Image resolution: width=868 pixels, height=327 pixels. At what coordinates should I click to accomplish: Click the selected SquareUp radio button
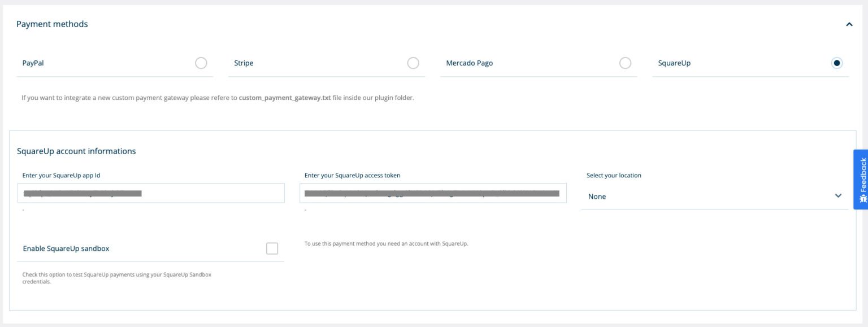coord(837,63)
